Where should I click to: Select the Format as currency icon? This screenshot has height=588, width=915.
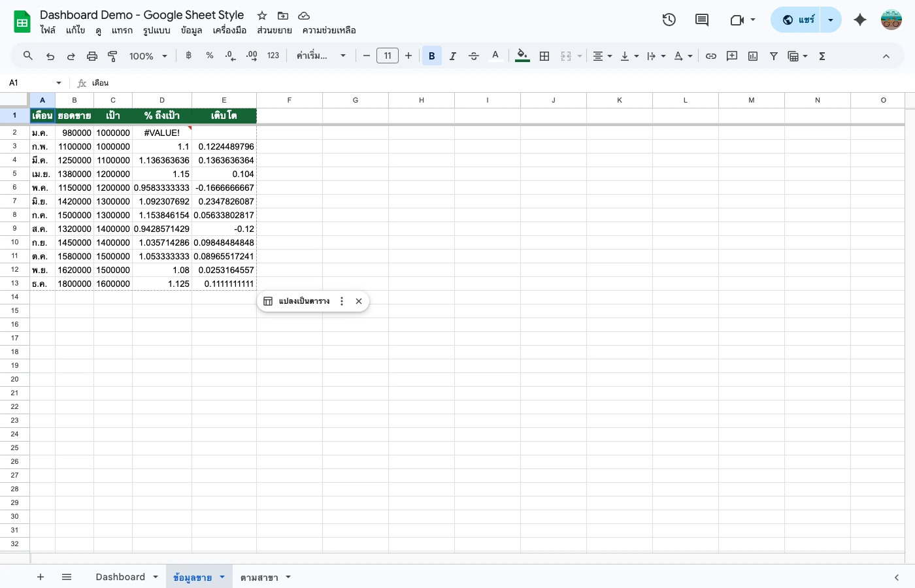(188, 56)
